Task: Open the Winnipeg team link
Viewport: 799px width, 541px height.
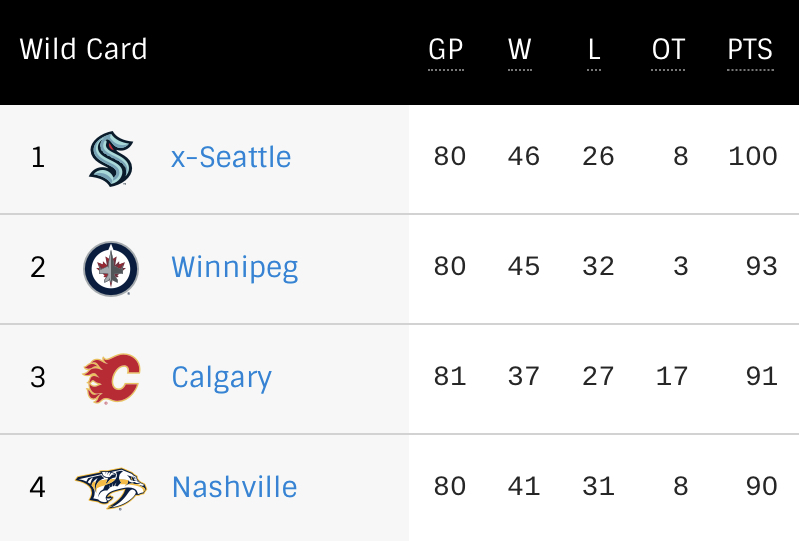Action: (235, 268)
